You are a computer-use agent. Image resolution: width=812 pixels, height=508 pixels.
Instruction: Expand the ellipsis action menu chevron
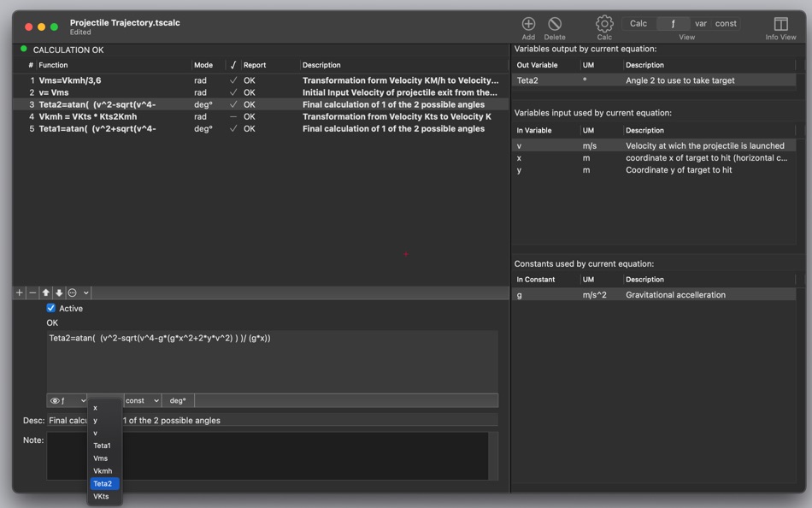click(x=86, y=292)
